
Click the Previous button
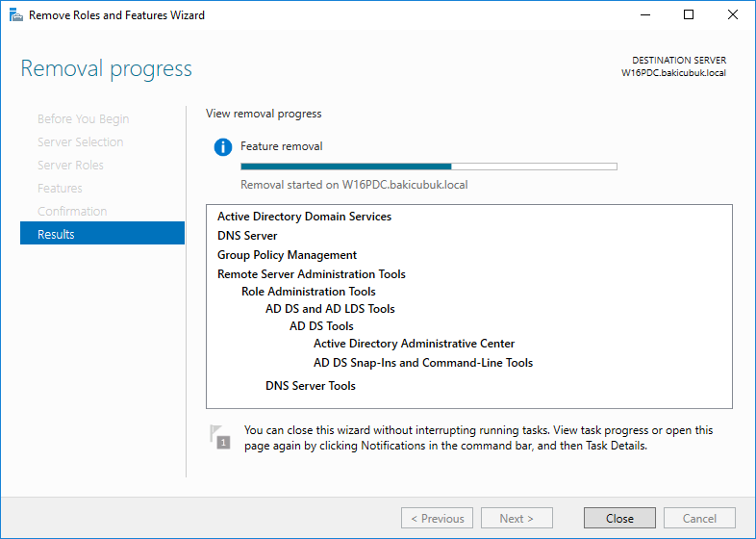437,518
